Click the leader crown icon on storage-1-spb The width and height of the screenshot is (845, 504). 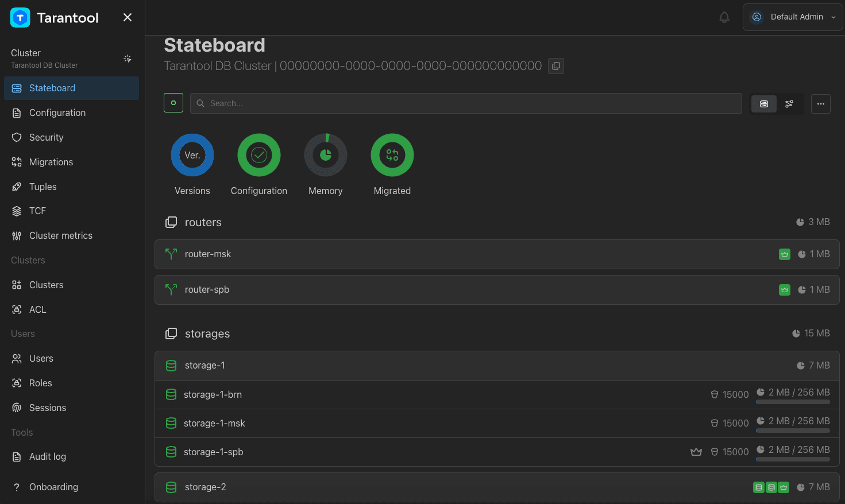[696, 452]
